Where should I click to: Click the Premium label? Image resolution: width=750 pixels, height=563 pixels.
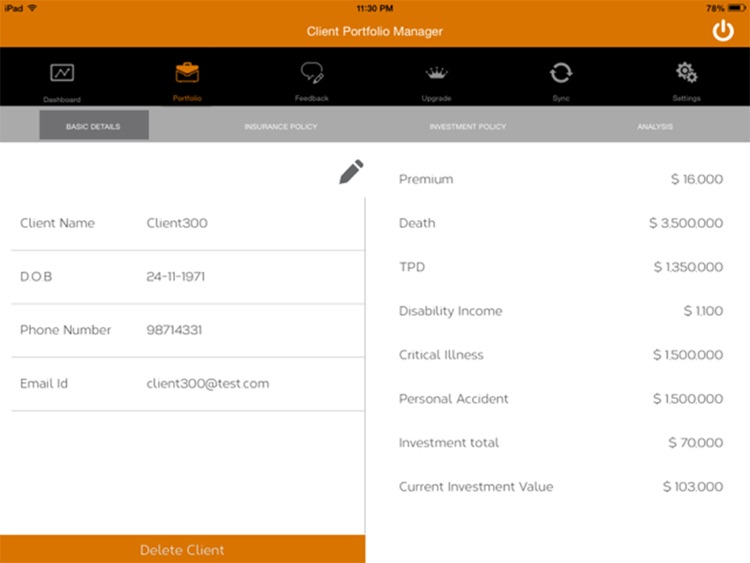pyautogui.click(x=426, y=179)
